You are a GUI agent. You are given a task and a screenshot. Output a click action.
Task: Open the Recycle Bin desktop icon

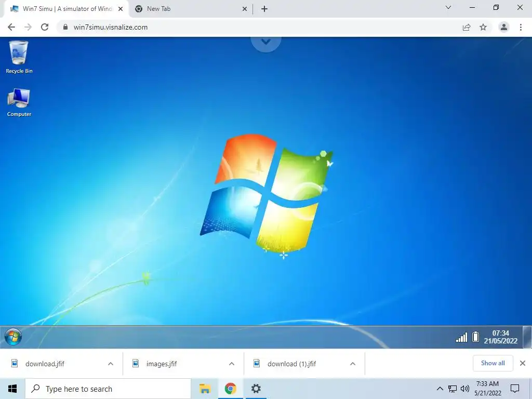pyautogui.click(x=19, y=57)
